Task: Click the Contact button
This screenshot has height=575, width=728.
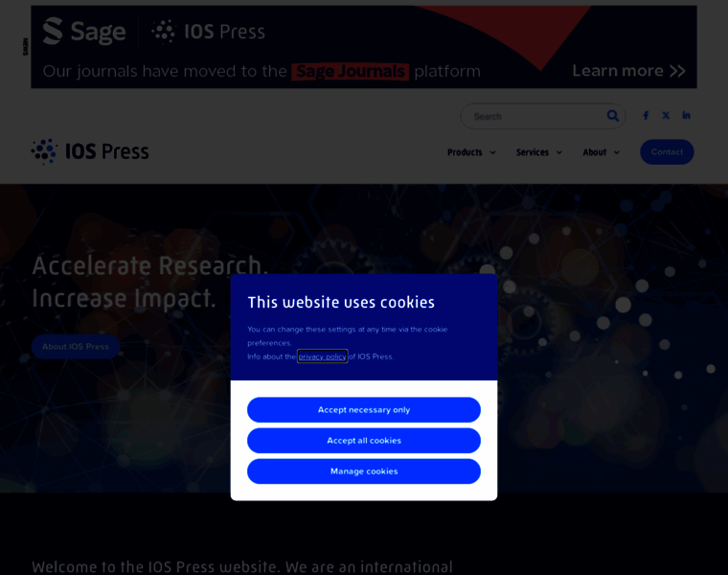Action: [667, 151]
